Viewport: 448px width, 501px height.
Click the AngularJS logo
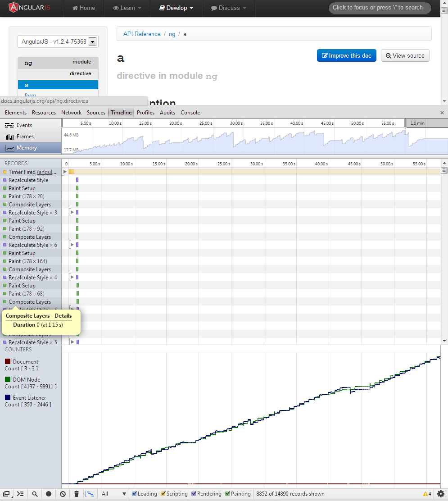(x=29, y=7)
